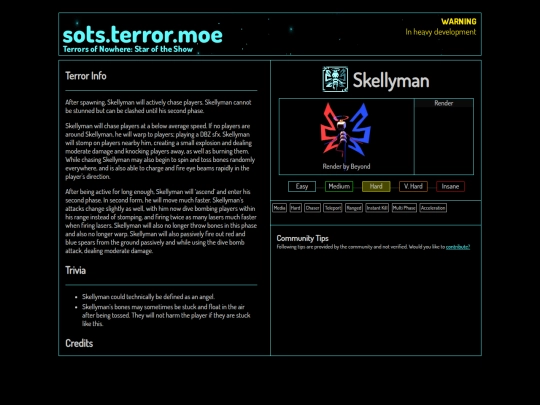540x405 pixels.
Task: Select the Render tab header
Action: click(x=444, y=103)
